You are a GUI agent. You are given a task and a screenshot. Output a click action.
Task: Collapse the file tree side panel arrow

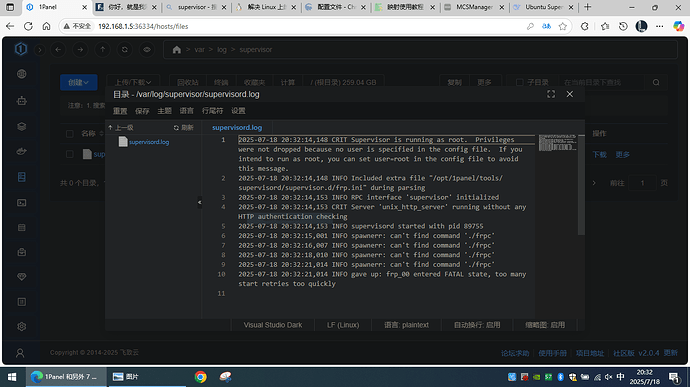pyautogui.click(x=199, y=203)
